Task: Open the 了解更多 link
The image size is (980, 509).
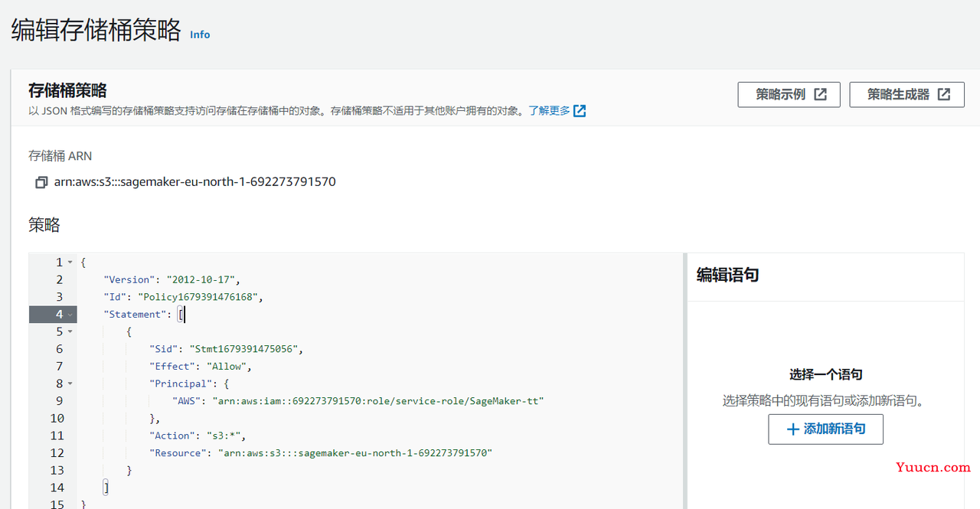Action: coord(549,111)
